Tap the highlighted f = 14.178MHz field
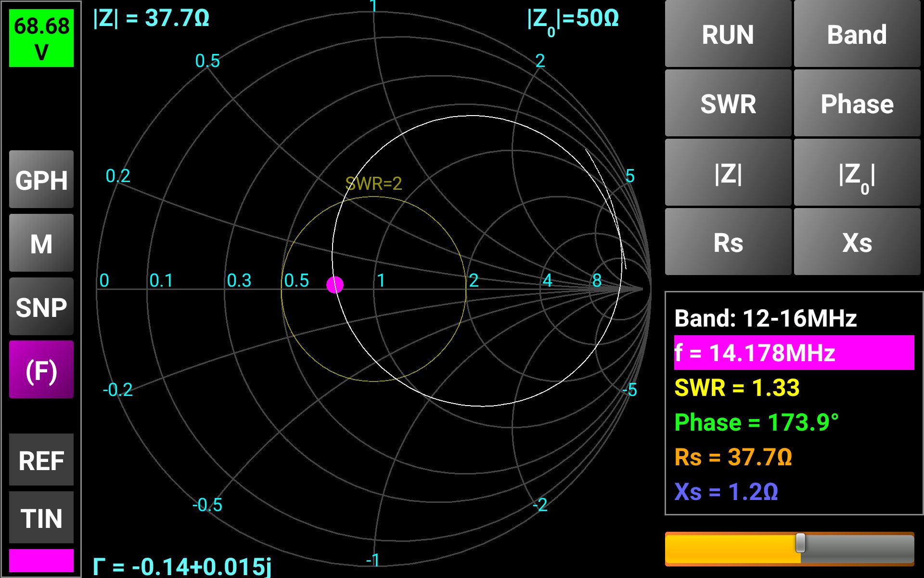Viewport: 924px width, 578px height. [794, 353]
